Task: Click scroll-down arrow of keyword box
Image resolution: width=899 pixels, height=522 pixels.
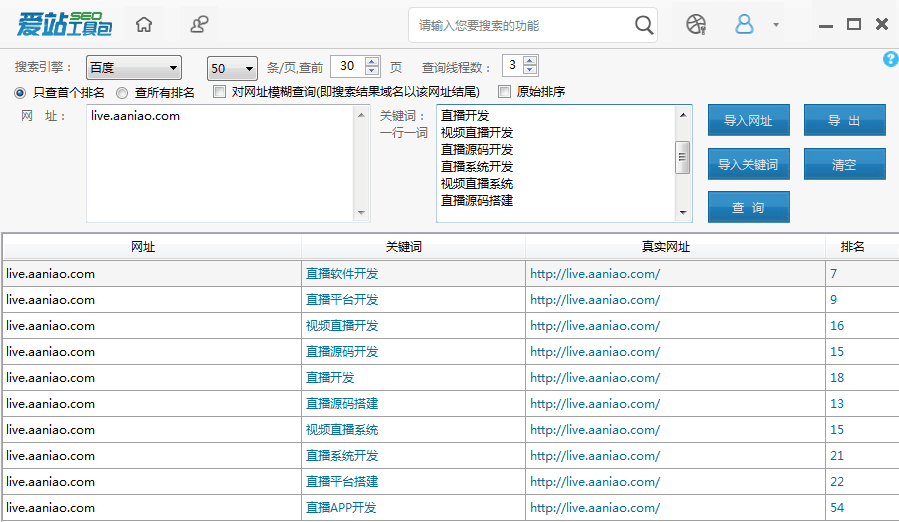Action: tap(683, 212)
